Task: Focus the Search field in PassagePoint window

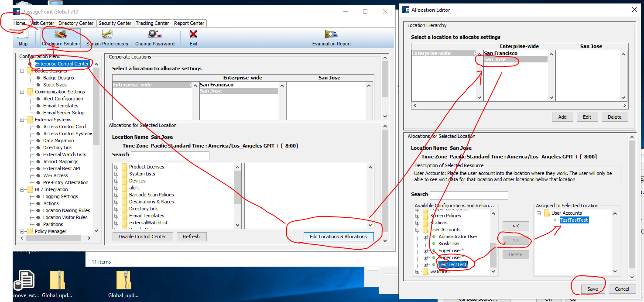Action: click(170, 156)
